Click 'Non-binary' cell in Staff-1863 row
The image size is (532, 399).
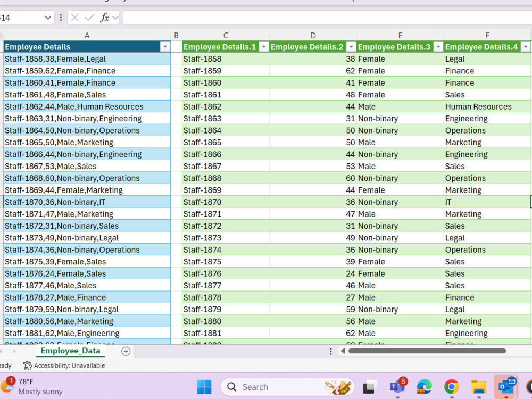(x=400, y=119)
